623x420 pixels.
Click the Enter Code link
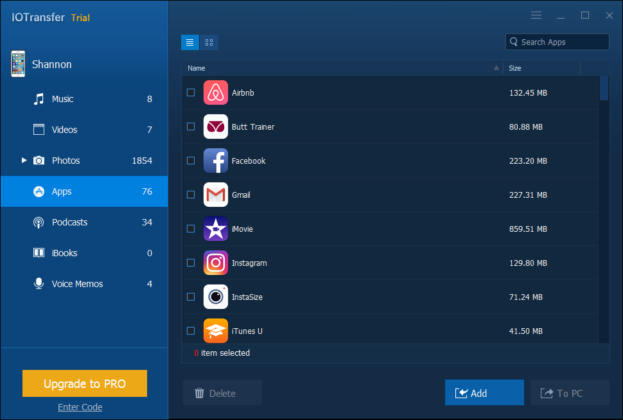[x=80, y=407]
